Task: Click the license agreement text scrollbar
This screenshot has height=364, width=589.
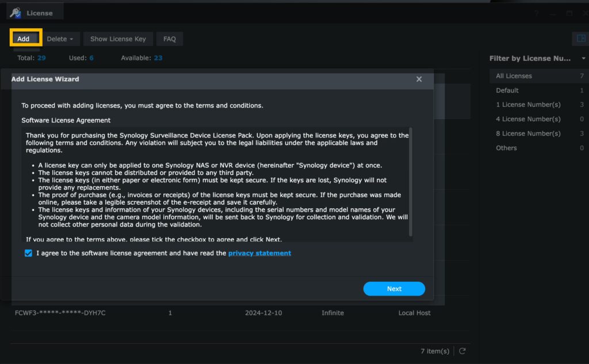Action: (411, 182)
